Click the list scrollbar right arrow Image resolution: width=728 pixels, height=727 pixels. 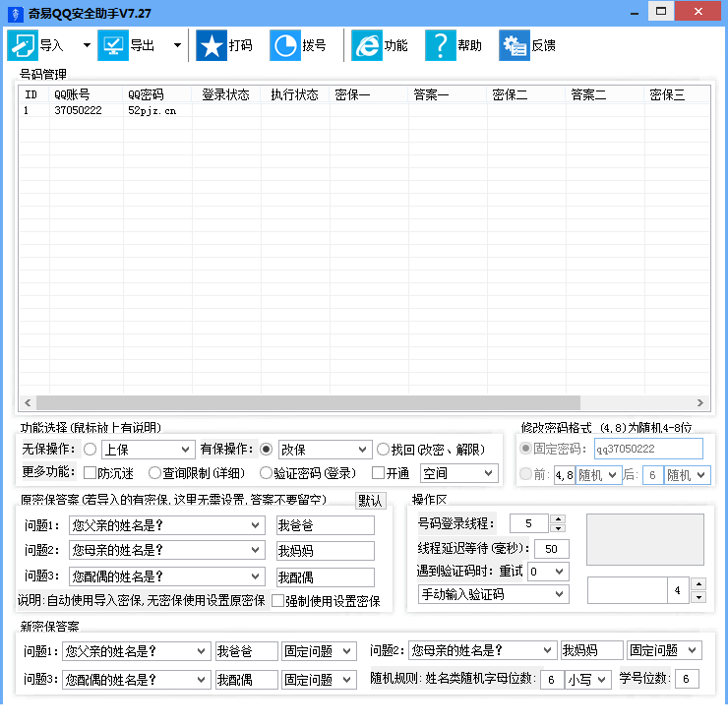point(700,402)
